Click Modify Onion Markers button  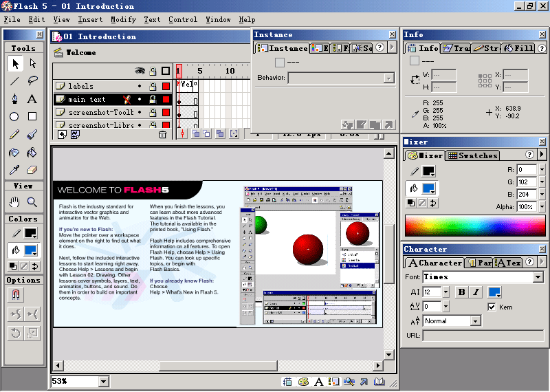pyautogui.click(x=234, y=133)
